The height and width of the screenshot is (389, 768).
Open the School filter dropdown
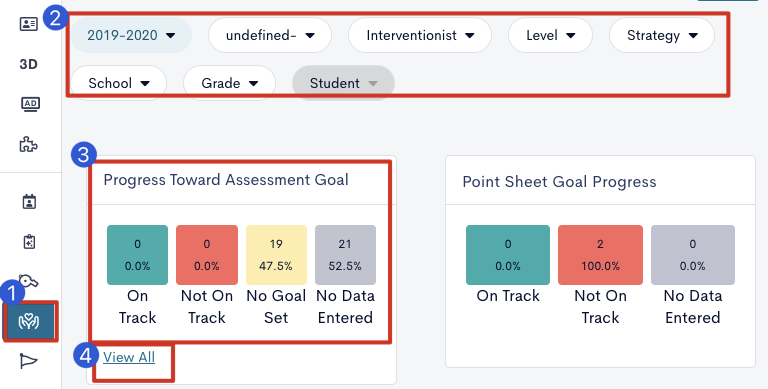(x=119, y=83)
